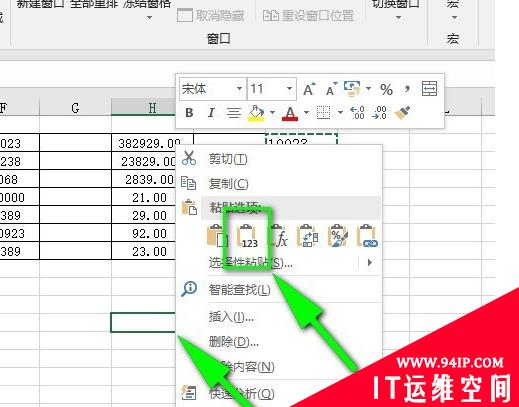Apply Comma Style from mini toolbar

tap(407, 89)
